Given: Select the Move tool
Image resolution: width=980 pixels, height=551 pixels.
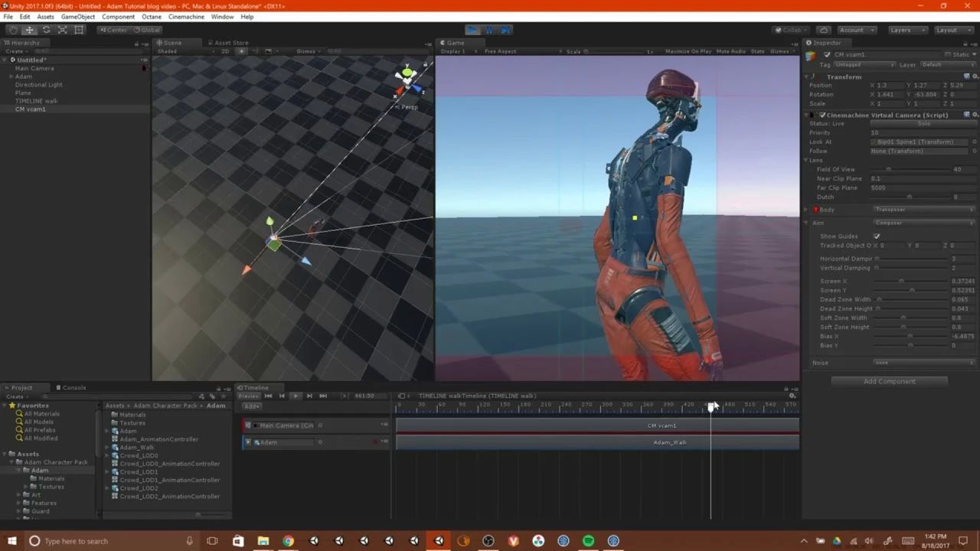Looking at the screenshot, I should pyautogui.click(x=29, y=30).
